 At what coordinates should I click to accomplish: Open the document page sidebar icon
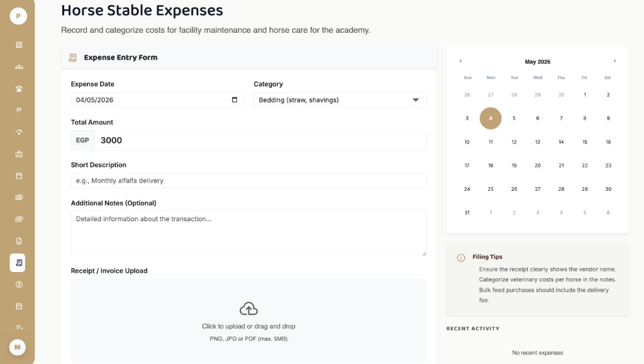click(x=19, y=241)
